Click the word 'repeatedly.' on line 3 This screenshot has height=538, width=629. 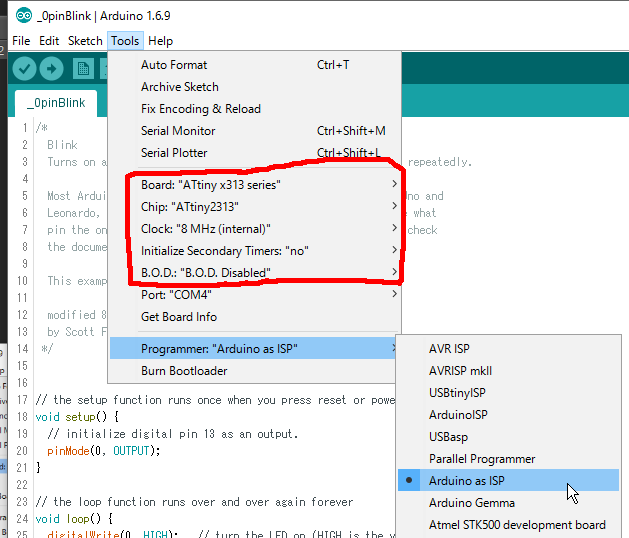coord(440,162)
